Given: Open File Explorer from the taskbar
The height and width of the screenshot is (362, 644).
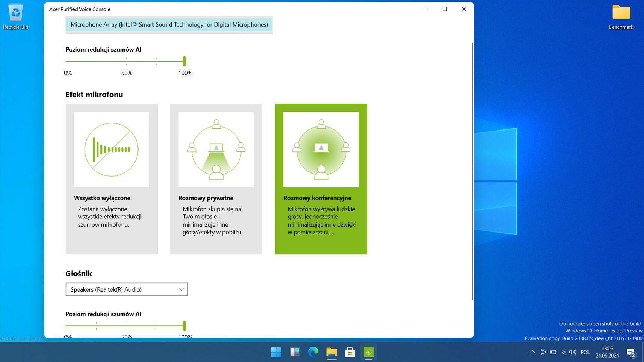Looking at the screenshot, I should click(x=331, y=352).
